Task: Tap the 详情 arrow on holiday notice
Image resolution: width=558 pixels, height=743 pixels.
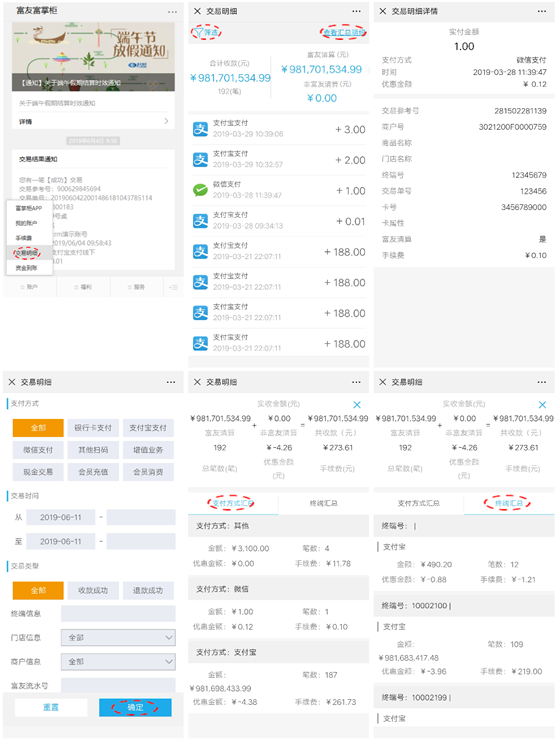Action: (166, 121)
